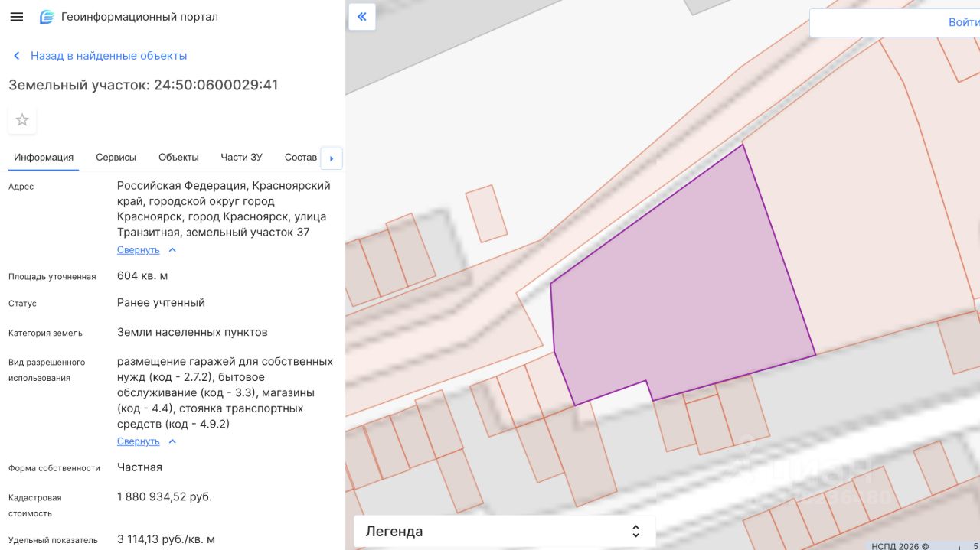
Task: Click the back chevron arrow icon
Action: (16, 56)
